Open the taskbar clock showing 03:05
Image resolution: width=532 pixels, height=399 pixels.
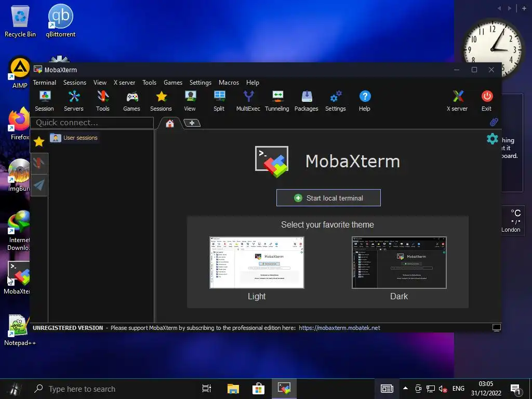[x=486, y=389]
